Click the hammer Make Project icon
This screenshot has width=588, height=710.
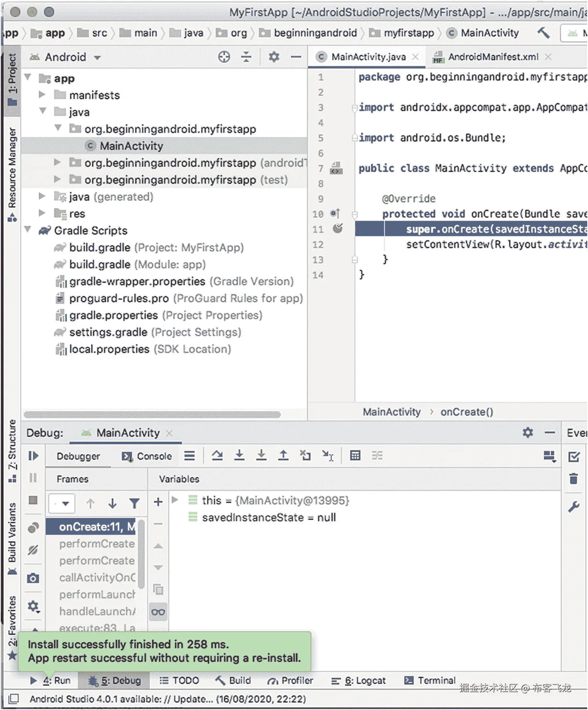(543, 33)
